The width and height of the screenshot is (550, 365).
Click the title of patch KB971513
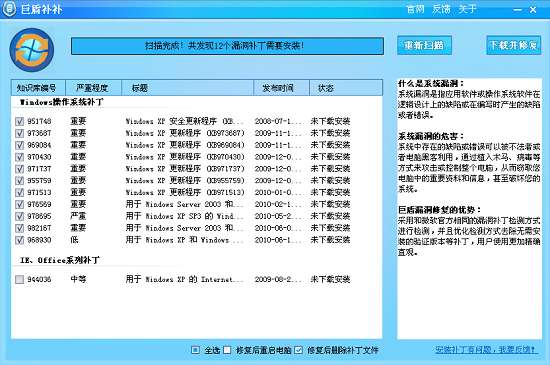(x=185, y=193)
